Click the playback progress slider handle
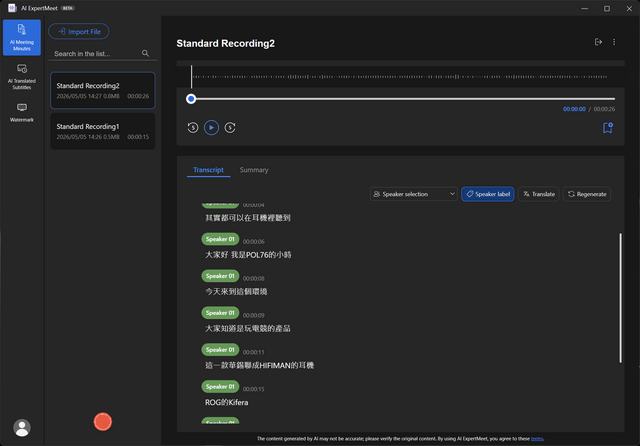This screenshot has height=446, width=640. click(x=191, y=99)
